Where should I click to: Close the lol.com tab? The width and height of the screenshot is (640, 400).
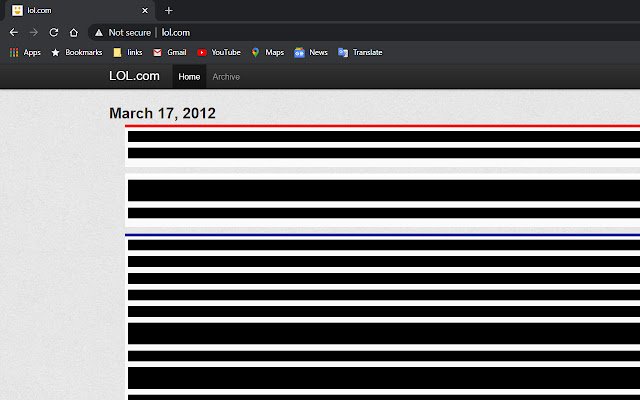click(x=145, y=11)
